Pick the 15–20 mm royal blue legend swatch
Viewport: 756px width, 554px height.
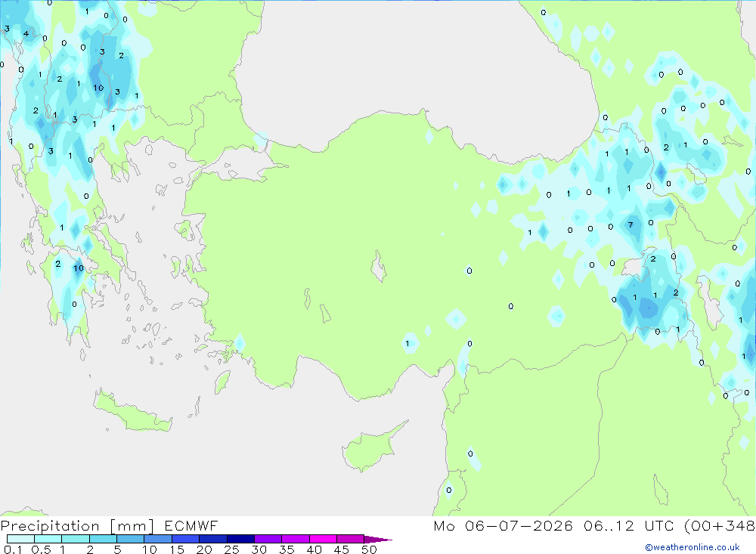(x=185, y=539)
